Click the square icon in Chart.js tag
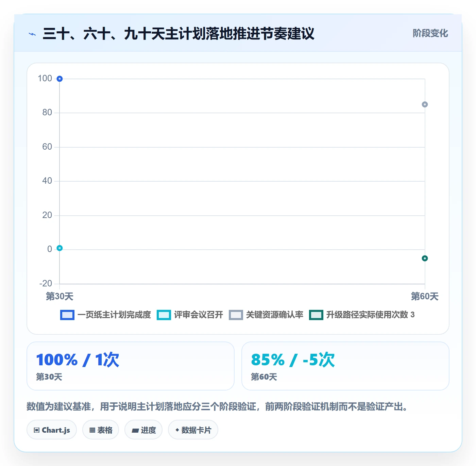 [x=37, y=430]
